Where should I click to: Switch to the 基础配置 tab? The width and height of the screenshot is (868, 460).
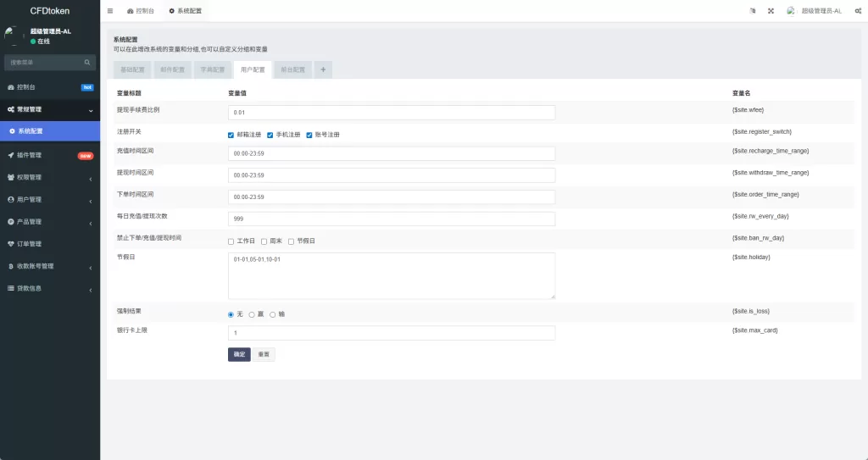(x=132, y=69)
